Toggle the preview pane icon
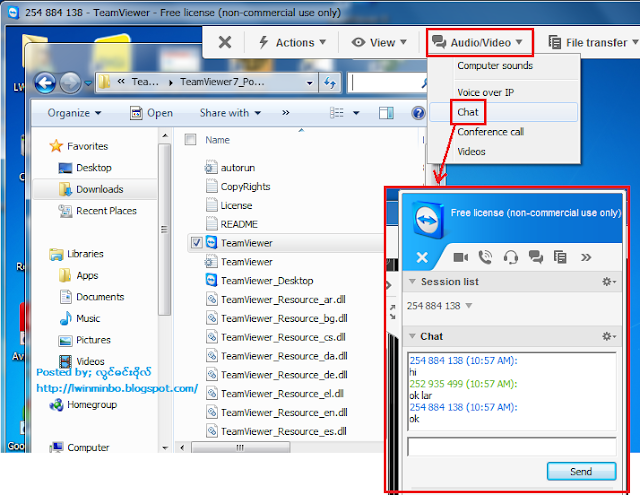 pyautogui.click(x=386, y=113)
